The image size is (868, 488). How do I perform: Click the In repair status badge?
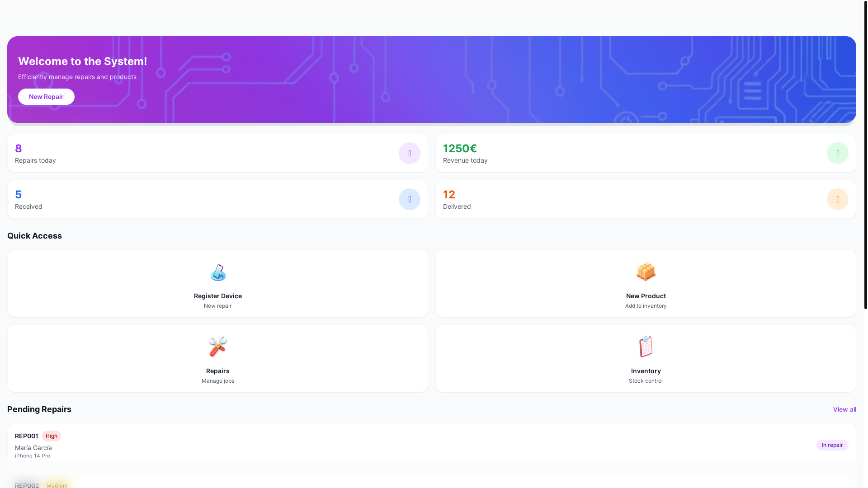pos(832,445)
